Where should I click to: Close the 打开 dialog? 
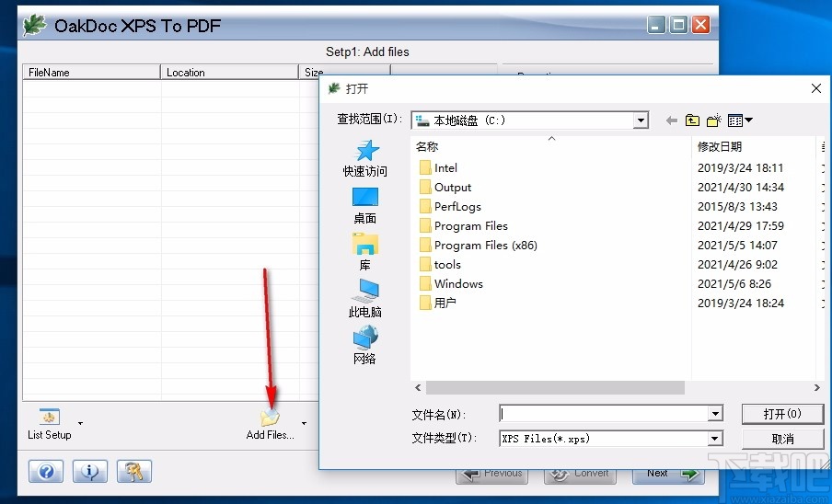pyautogui.click(x=816, y=88)
